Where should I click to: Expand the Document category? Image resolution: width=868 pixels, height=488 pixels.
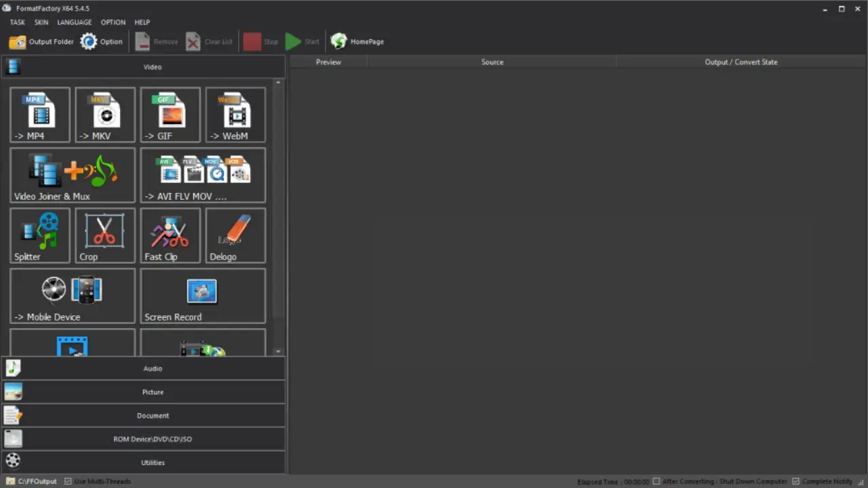tap(143, 415)
